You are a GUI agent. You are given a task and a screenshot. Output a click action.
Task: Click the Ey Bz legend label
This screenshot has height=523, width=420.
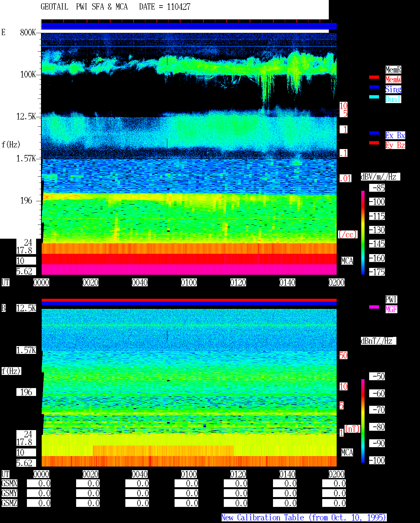[395, 145]
